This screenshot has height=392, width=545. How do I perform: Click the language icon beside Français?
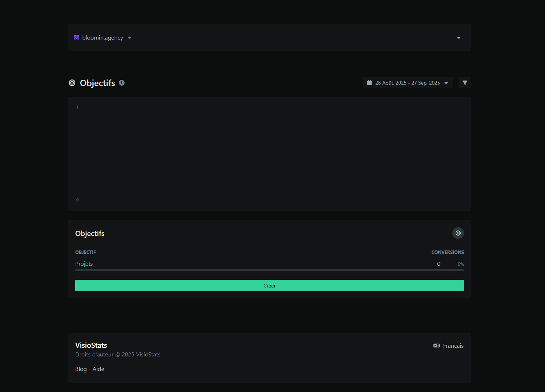tap(436, 346)
